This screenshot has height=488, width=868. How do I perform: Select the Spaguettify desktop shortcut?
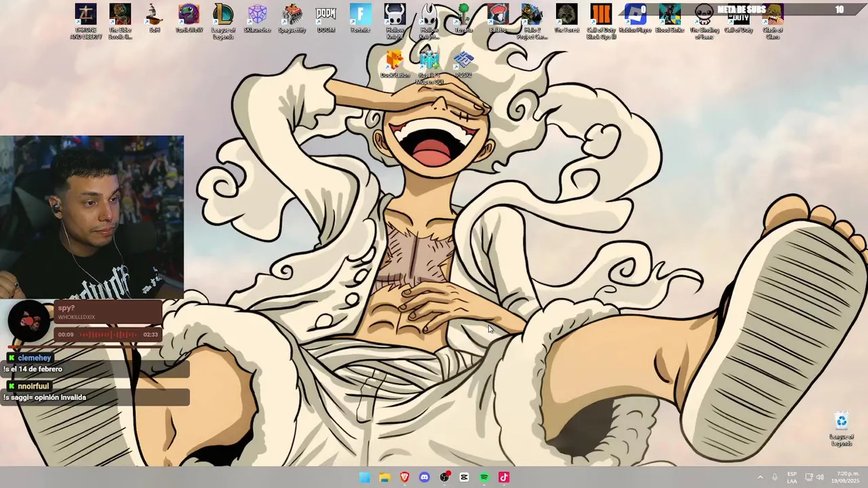pos(292,18)
